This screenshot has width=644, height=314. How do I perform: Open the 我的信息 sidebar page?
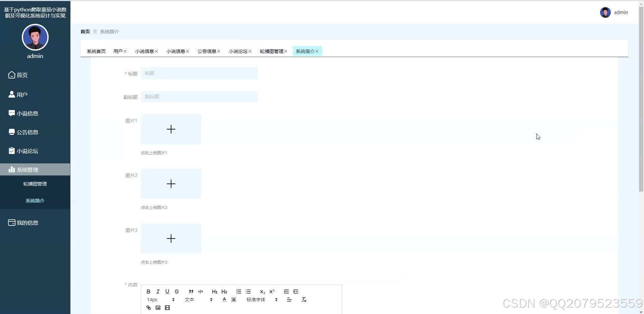tap(28, 222)
